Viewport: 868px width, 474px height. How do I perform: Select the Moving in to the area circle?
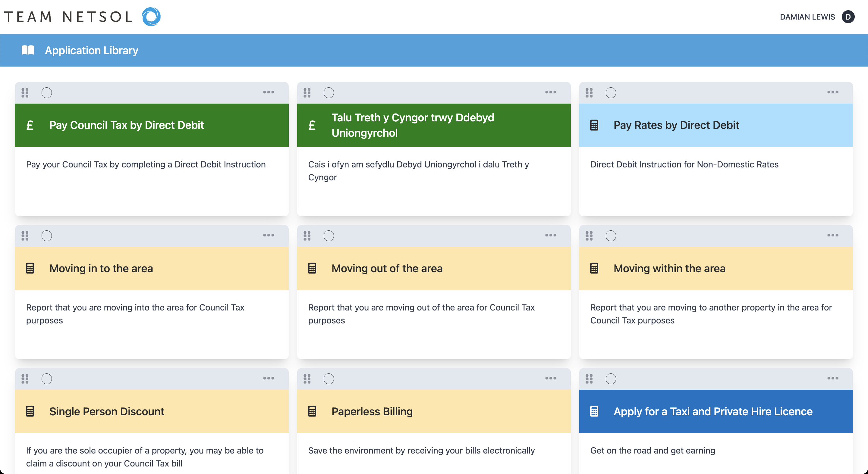(46, 236)
